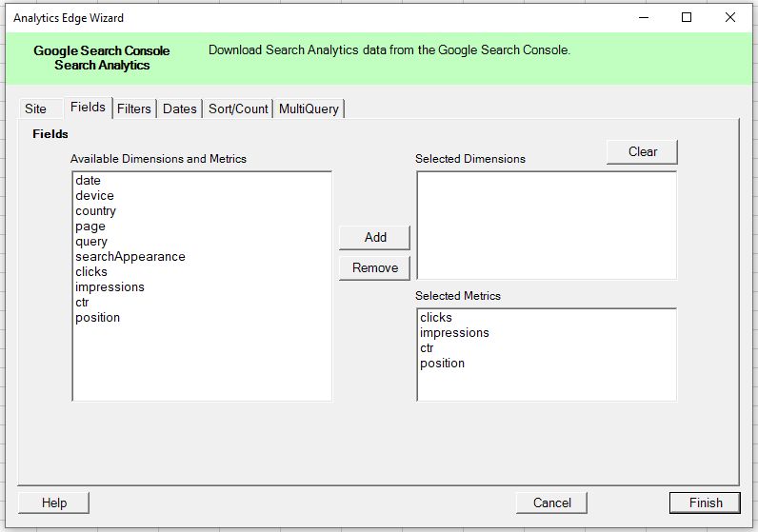Select 'impressions' in available list
Viewport: 758px width, 532px height.
202,287
